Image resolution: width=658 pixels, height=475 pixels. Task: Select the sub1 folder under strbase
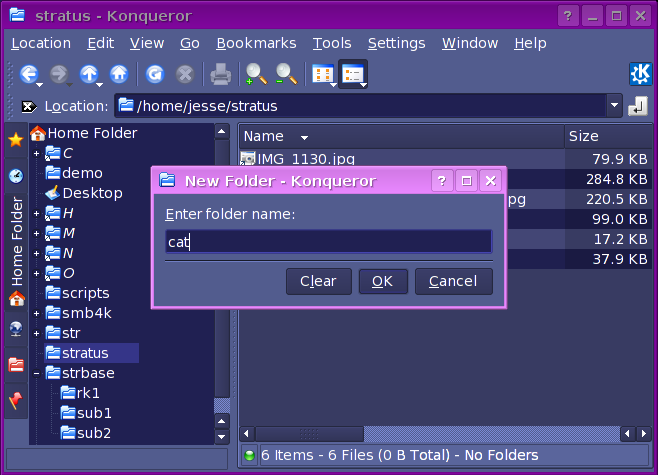pyautogui.click(x=86, y=413)
